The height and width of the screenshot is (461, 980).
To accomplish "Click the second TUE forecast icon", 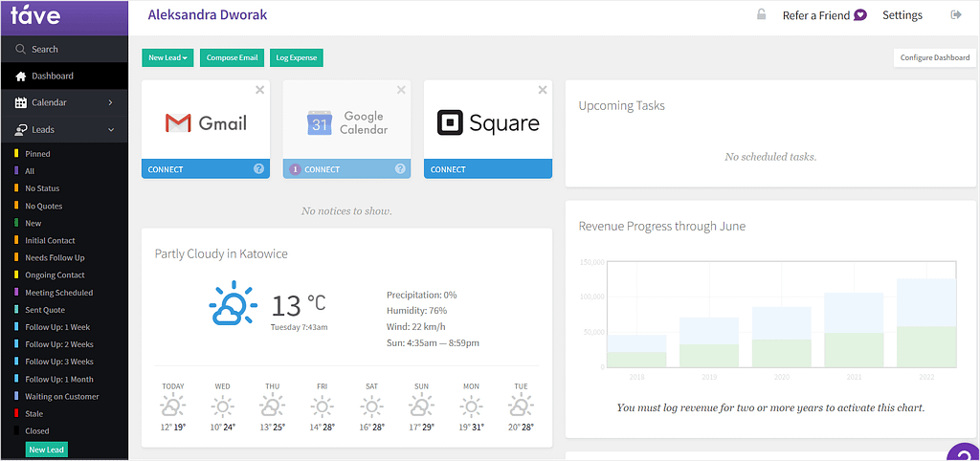I will (x=521, y=407).
